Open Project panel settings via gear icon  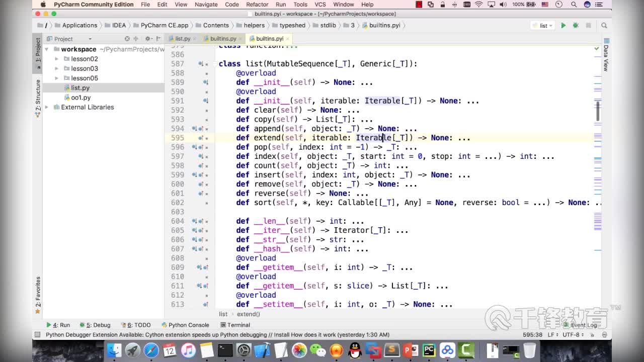(147, 39)
